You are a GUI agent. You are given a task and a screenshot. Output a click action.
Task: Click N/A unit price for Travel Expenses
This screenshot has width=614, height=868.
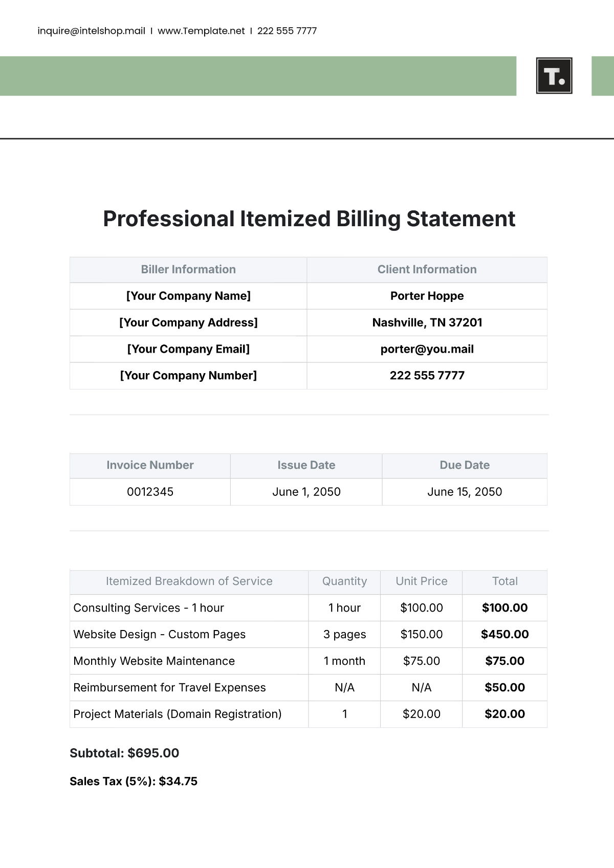(x=422, y=688)
